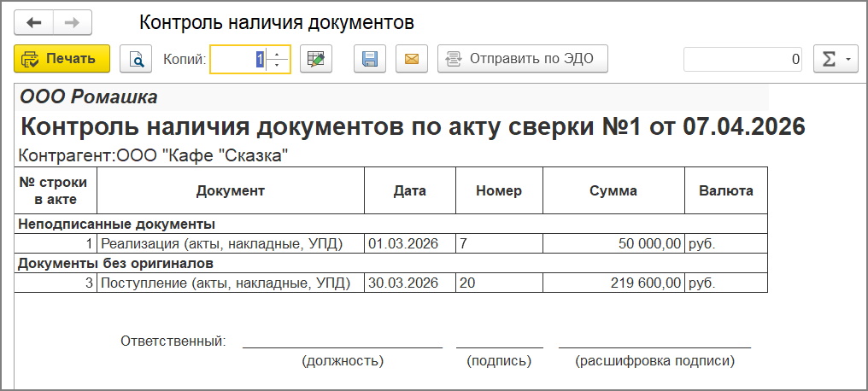The image size is (868, 391).
Task: Toggle spreadsheet edit mode icon
Action: [x=316, y=59]
